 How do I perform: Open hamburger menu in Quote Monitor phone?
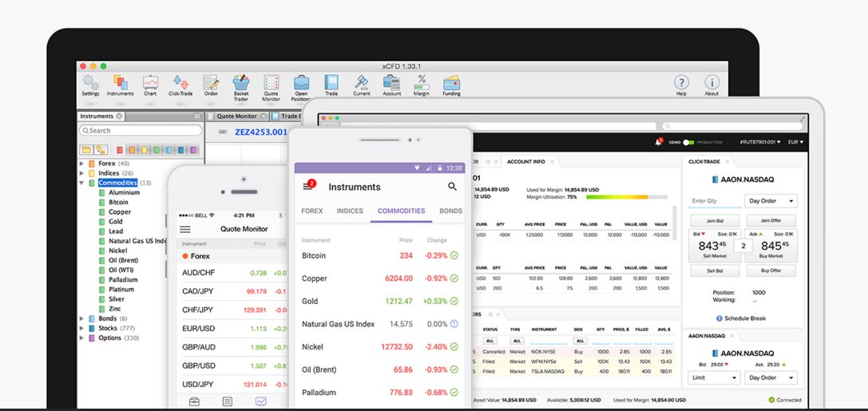tap(185, 229)
